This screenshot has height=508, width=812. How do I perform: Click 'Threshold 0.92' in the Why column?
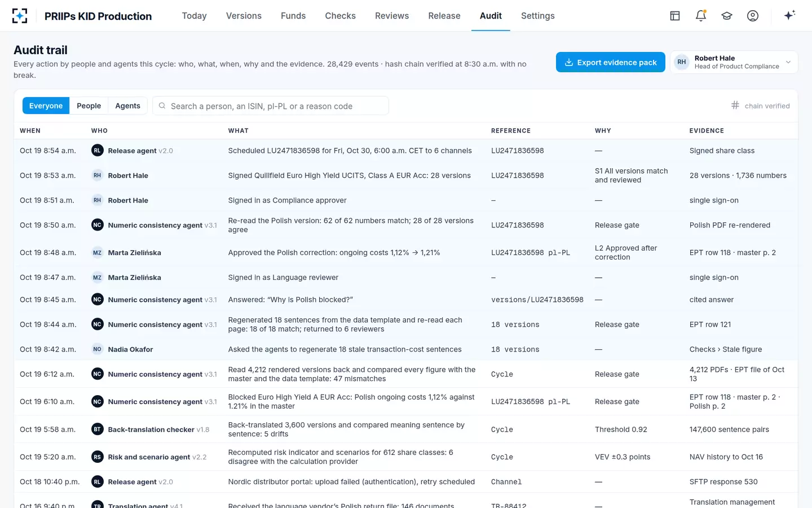(x=621, y=430)
